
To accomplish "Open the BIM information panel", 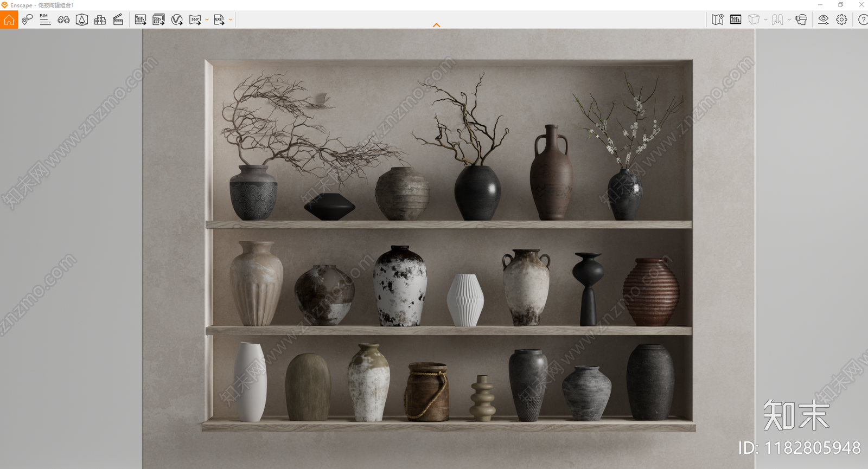I will (45, 20).
